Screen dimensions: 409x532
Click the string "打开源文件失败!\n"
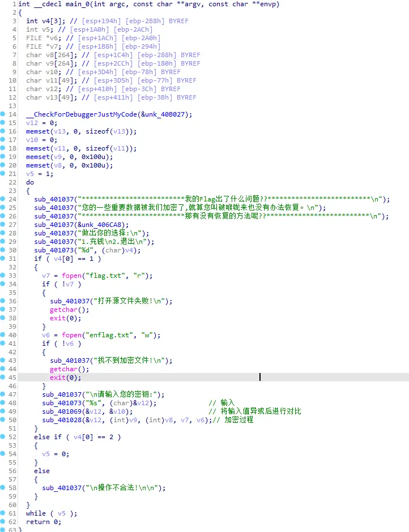pos(129,301)
